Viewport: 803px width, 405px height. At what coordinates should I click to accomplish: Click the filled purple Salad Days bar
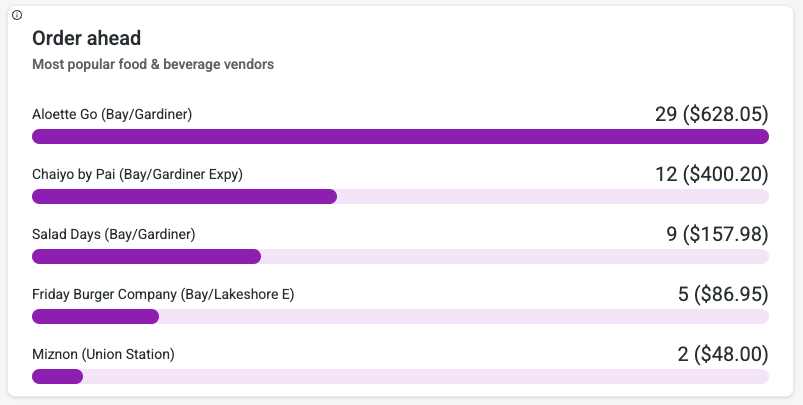(146, 257)
